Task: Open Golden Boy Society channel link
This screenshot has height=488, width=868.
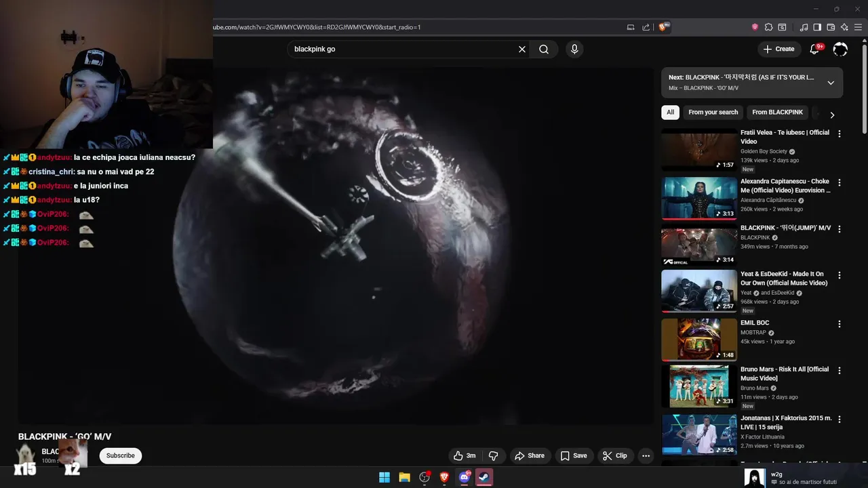Action: pyautogui.click(x=764, y=152)
